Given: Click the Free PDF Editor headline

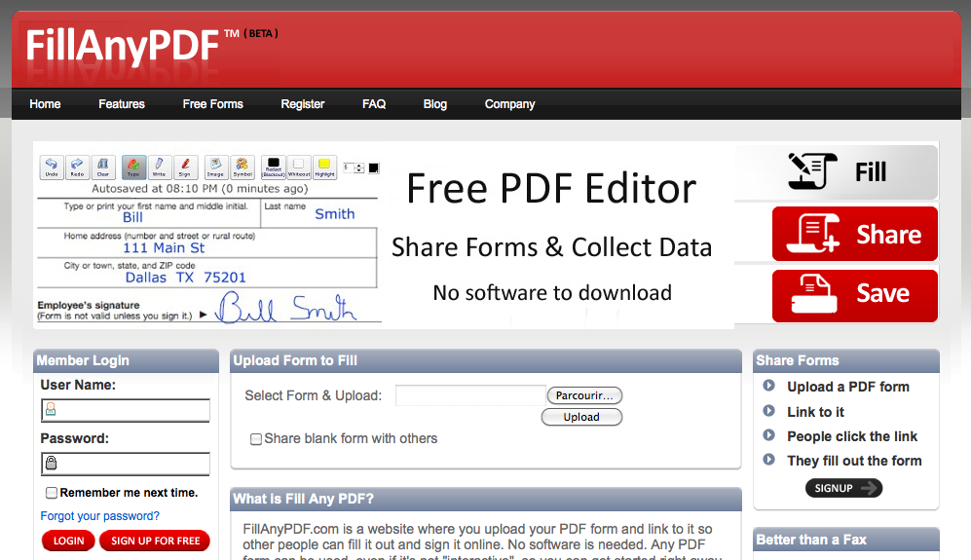Looking at the screenshot, I should click(x=551, y=188).
